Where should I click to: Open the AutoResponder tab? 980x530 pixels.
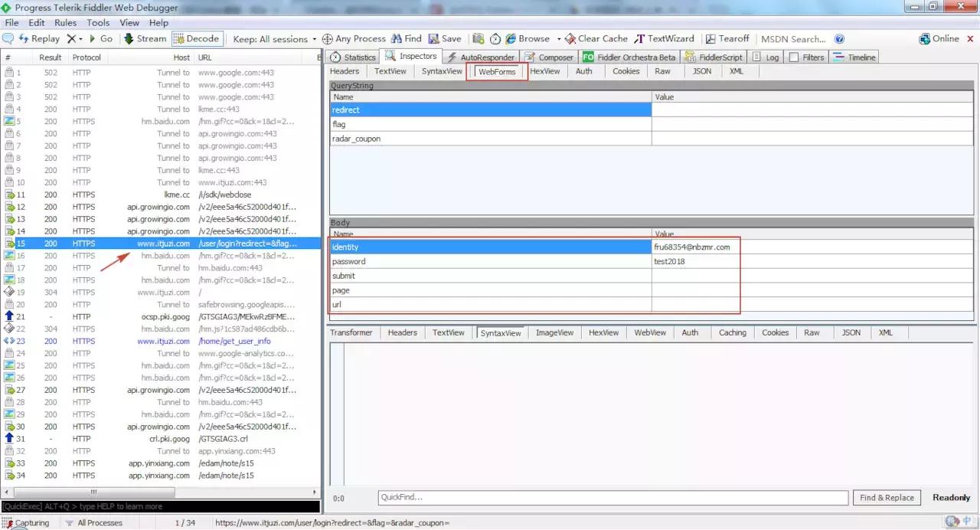(480, 57)
